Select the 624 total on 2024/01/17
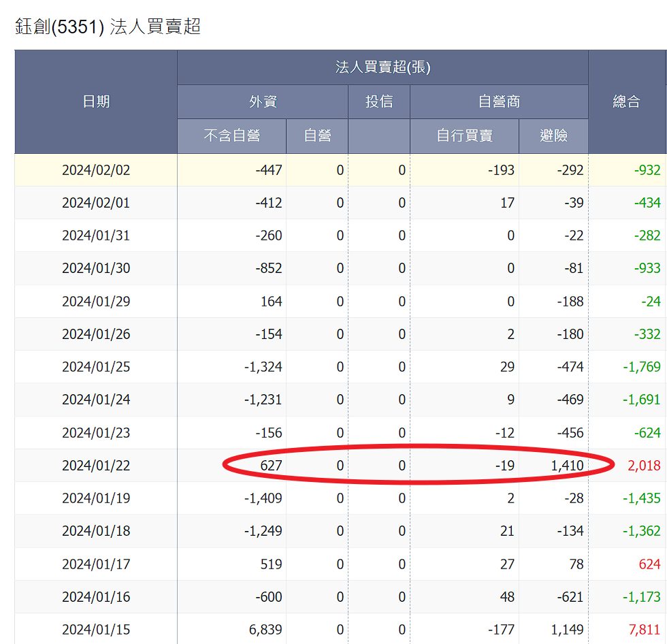667x644 pixels. 649,564
